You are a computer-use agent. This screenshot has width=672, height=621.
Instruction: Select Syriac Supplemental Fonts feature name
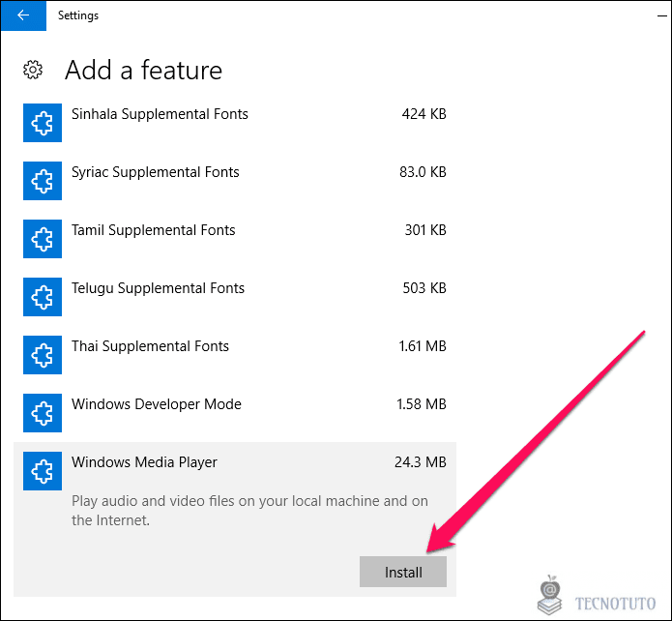(x=155, y=172)
